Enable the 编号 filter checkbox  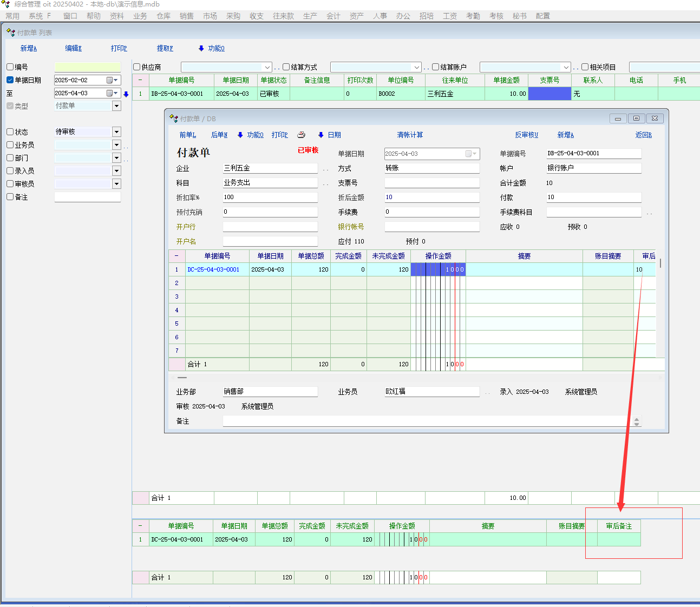coord(10,67)
